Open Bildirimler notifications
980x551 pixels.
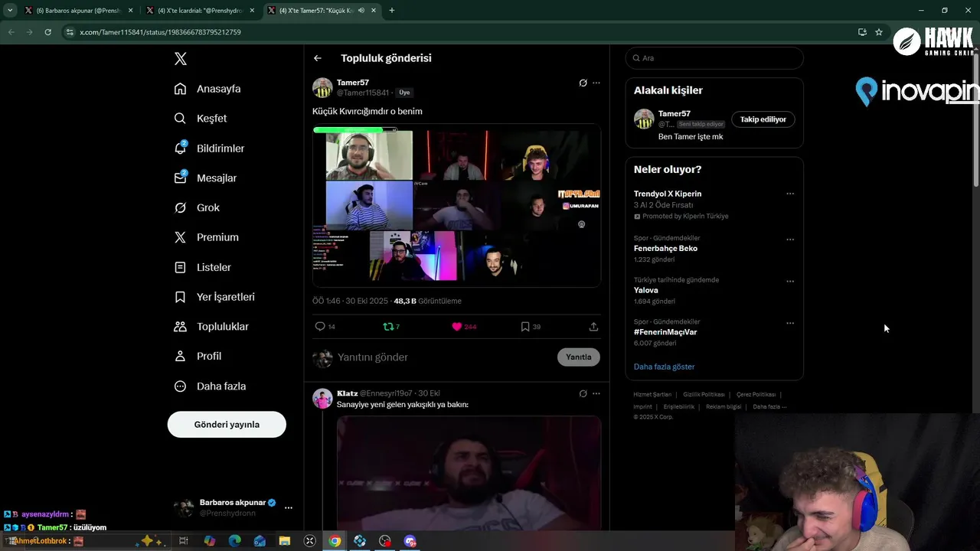[x=209, y=148]
